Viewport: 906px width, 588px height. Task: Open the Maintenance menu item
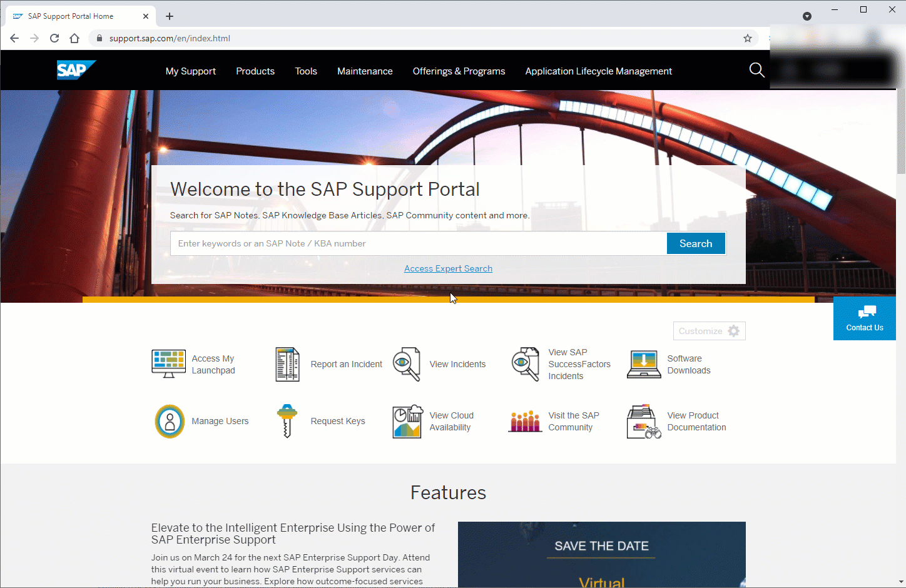point(365,71)
